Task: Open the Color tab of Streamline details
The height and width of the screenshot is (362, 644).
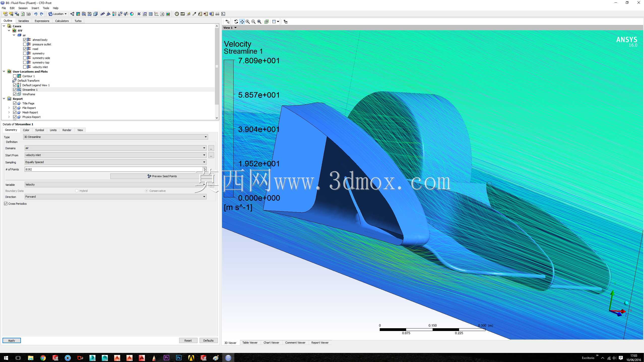Action: tap(26, 130)
